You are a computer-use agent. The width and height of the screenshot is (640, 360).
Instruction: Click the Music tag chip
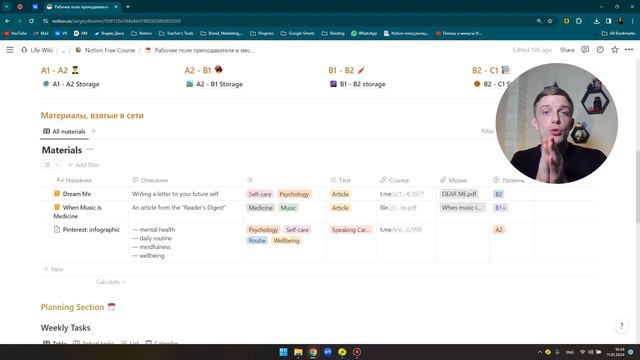(288, 208)
